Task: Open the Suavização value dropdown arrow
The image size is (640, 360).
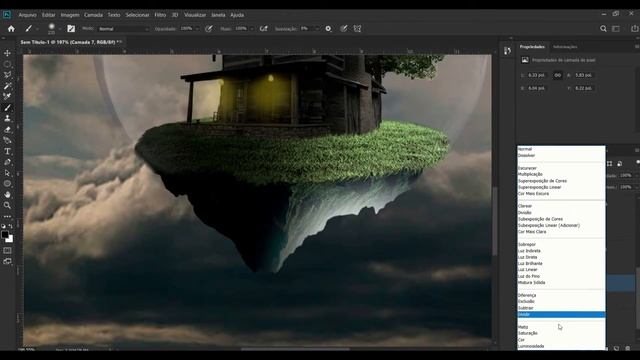Action: [317, 29]
